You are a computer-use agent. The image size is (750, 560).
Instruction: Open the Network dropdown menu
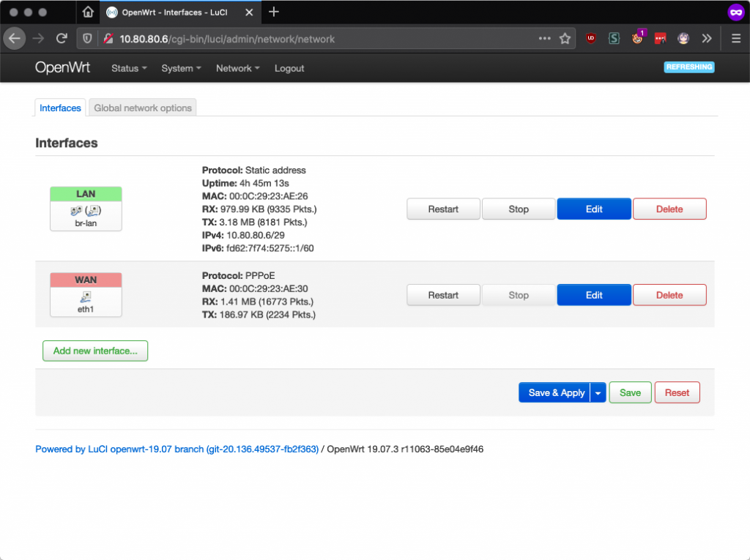point(238,68)
